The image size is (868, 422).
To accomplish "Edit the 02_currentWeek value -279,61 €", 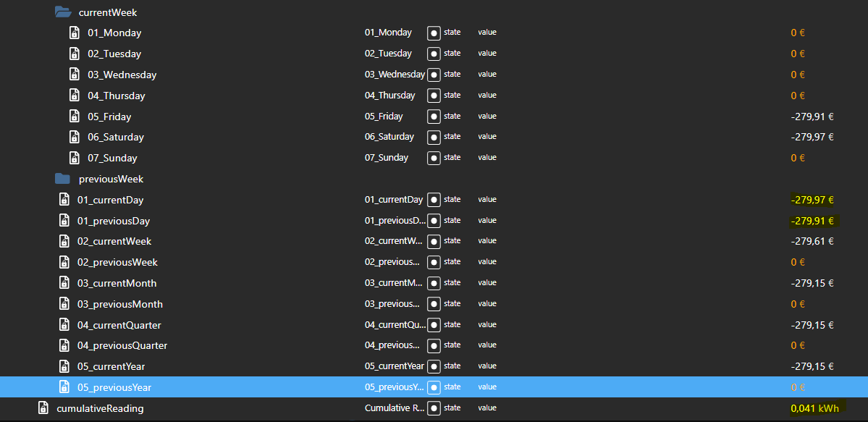I will [812, 242].
